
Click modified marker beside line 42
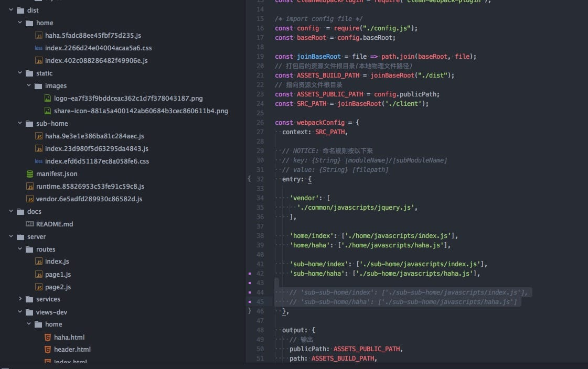coord(250,274)
